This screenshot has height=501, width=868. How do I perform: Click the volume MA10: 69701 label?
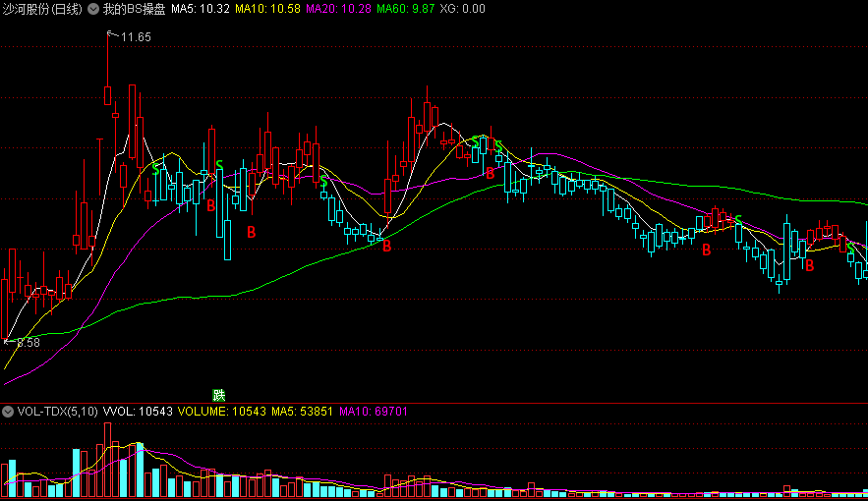coord(374,412)
